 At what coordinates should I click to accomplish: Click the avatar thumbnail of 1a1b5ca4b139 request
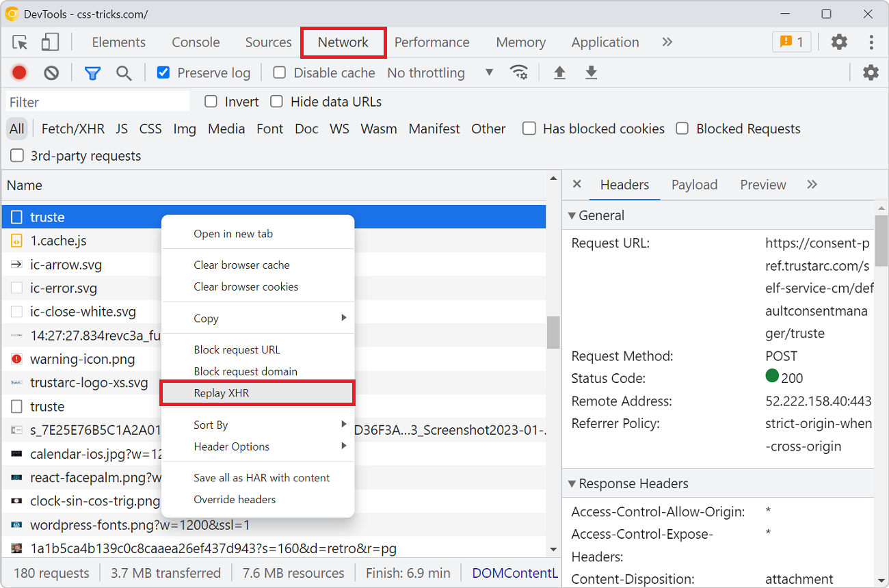16,548
